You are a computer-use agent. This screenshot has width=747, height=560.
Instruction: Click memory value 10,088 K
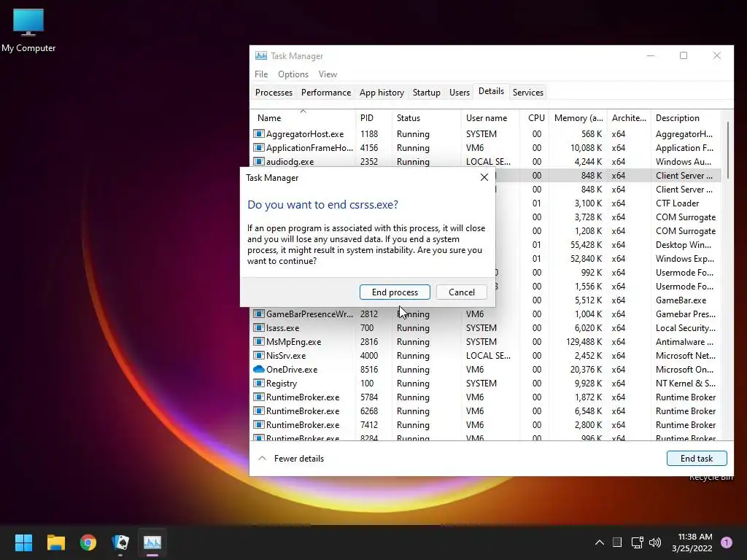586,147
